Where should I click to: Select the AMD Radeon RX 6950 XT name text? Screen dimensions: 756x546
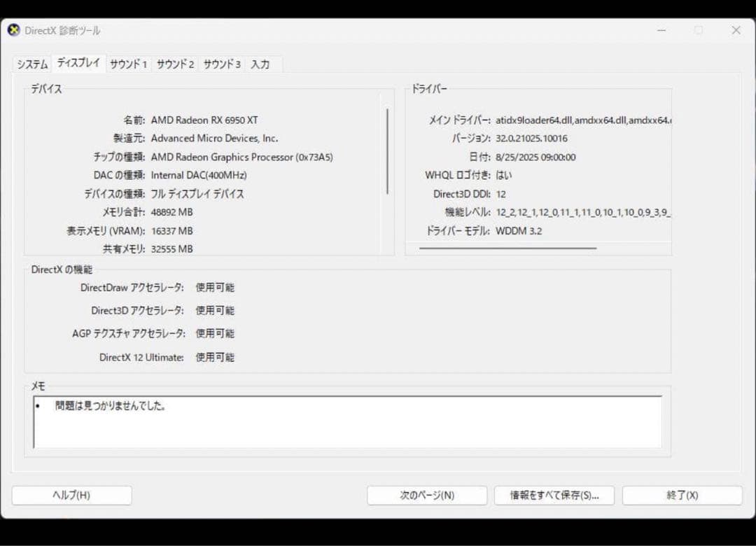click(205, 120)
